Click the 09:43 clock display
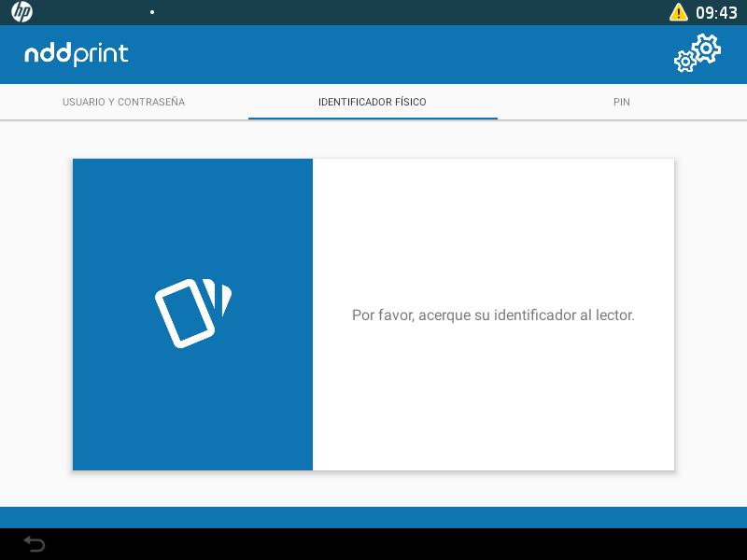 (716, 13)
